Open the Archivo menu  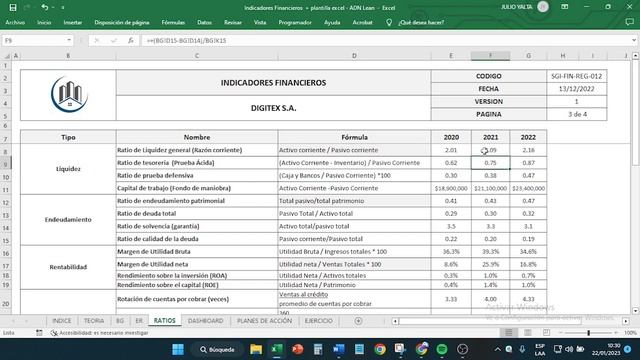click(x=15, y=22)
